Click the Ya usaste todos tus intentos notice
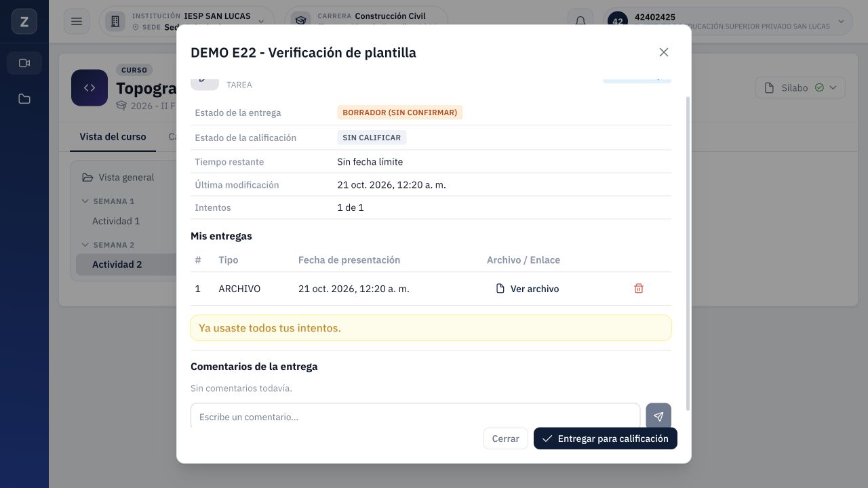This screenshot has width=868, height=488. (x=431, y=328)
